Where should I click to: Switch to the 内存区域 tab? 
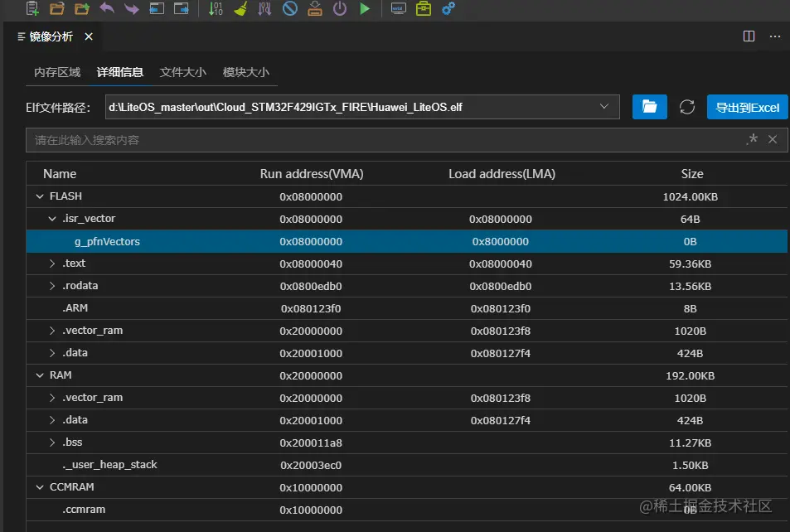pos(57,72)
